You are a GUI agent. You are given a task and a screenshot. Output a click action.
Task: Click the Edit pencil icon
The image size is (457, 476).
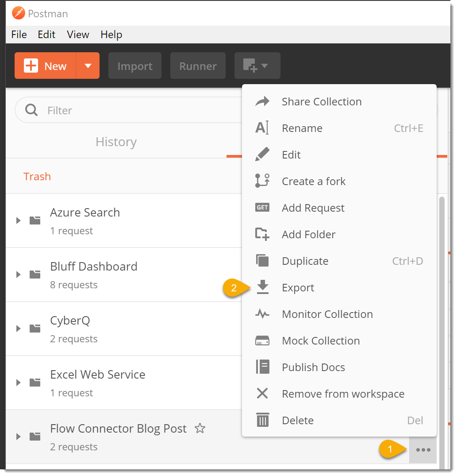point(262,154)
